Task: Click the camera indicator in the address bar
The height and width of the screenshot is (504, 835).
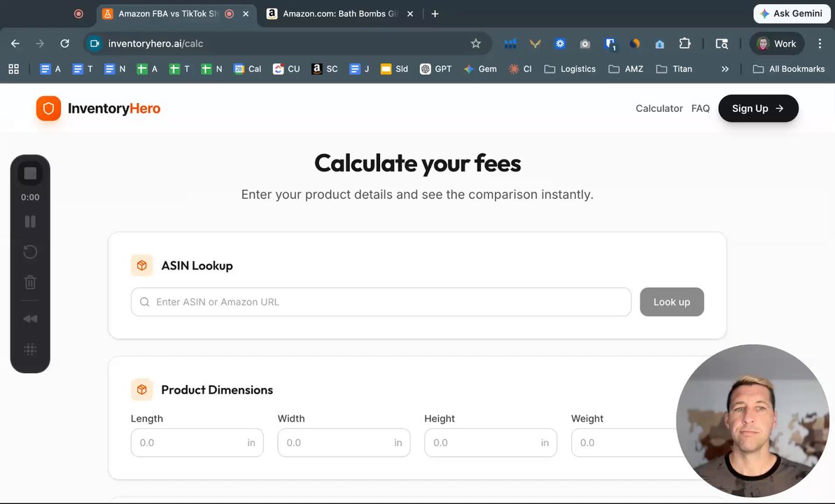Action: [x=94, y=43]
